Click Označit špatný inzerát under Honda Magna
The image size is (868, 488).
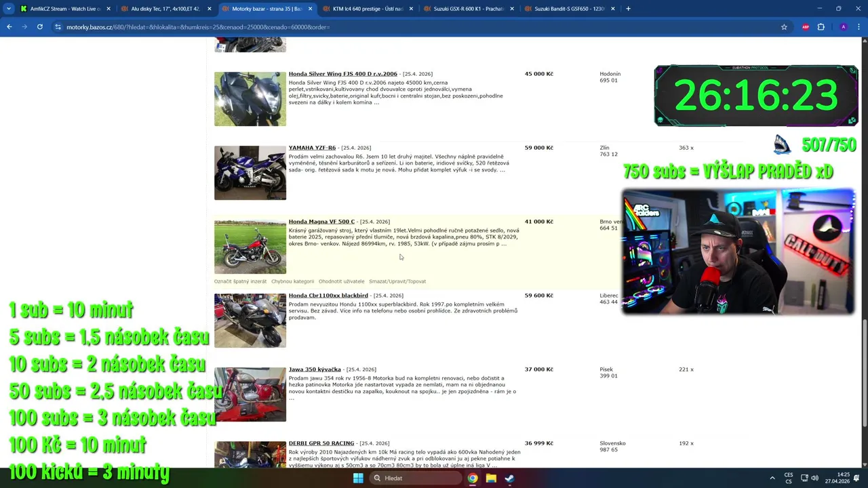click(x=240, y=281)
